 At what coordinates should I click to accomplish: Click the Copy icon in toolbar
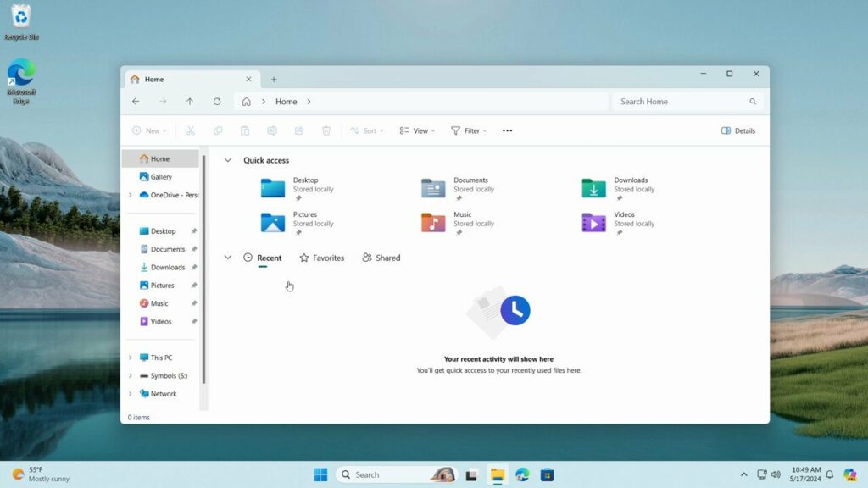tap(218, 130)
